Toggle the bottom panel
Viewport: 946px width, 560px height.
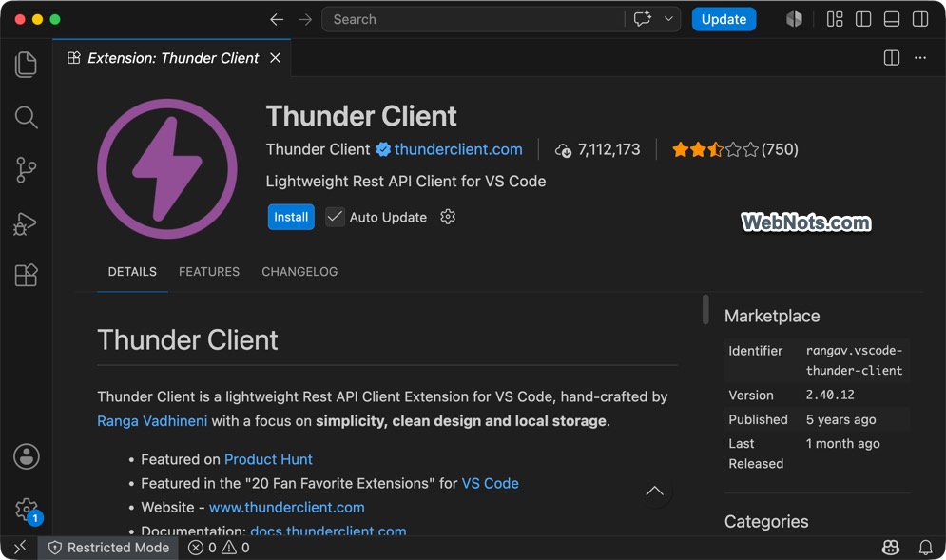(892, 19)
